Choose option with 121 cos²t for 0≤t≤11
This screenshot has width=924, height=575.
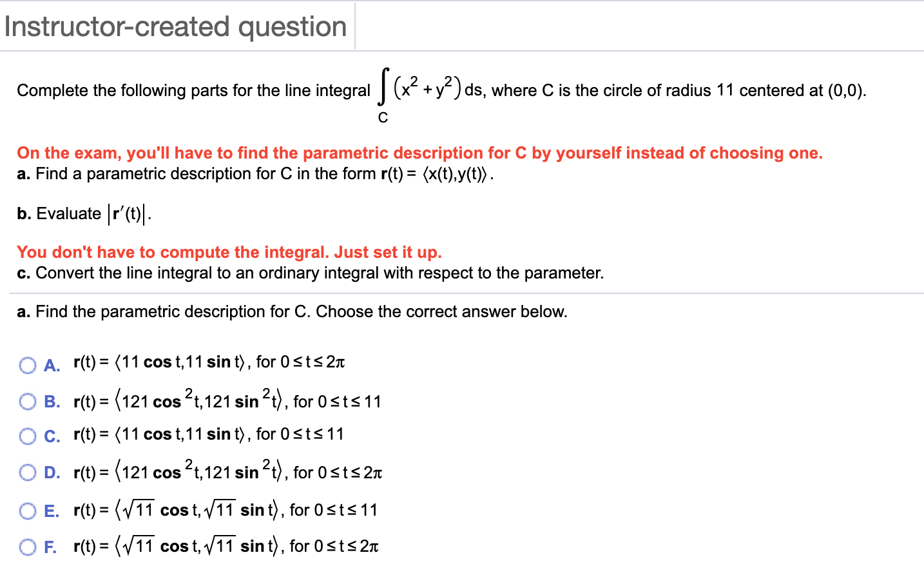click(226, 401)
